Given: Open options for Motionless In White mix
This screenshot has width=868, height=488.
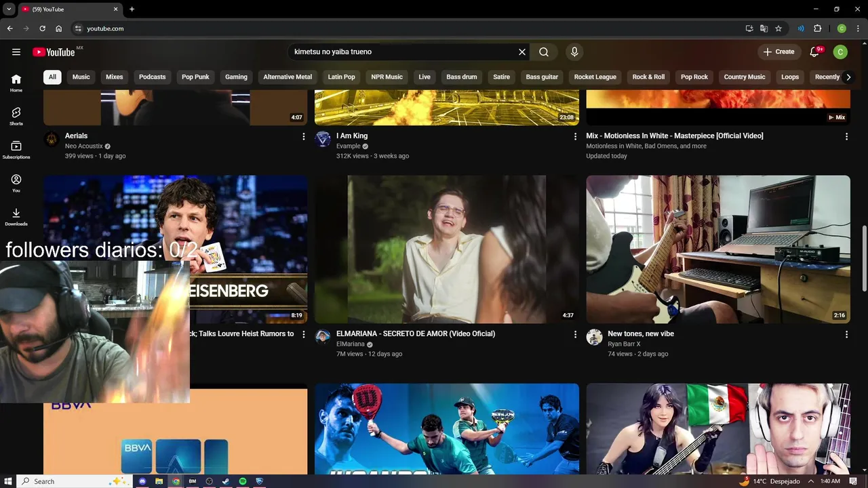Looking at the screenshot, I should [x=846, y=136].
